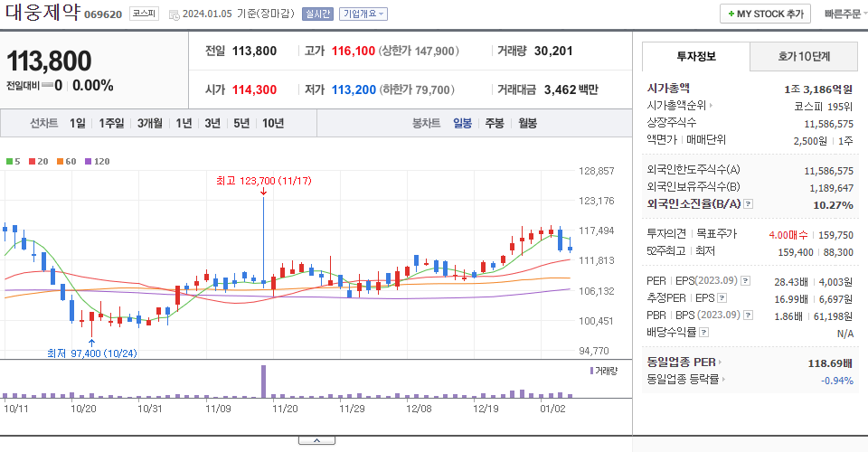Select the 3년 line chart period
Viewport: 868px width, 452px height.
(x=212, y=123)
